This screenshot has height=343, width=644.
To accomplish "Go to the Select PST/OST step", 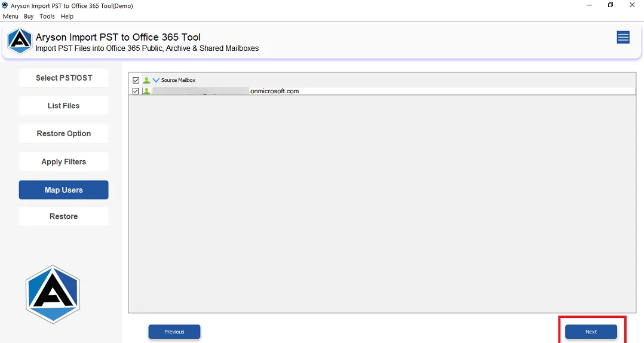I will coord(64,78).
